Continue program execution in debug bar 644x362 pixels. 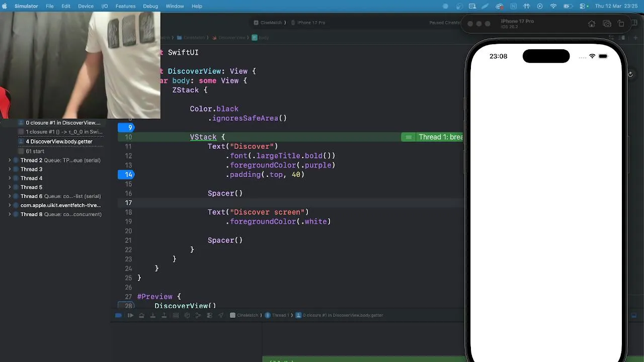click(x=130, y=315)
